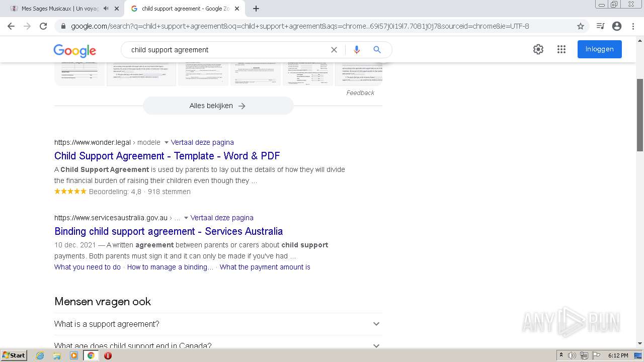644x362 pixels.
Task: Click the sixth document image thumbnail
Action: (359, 73)
